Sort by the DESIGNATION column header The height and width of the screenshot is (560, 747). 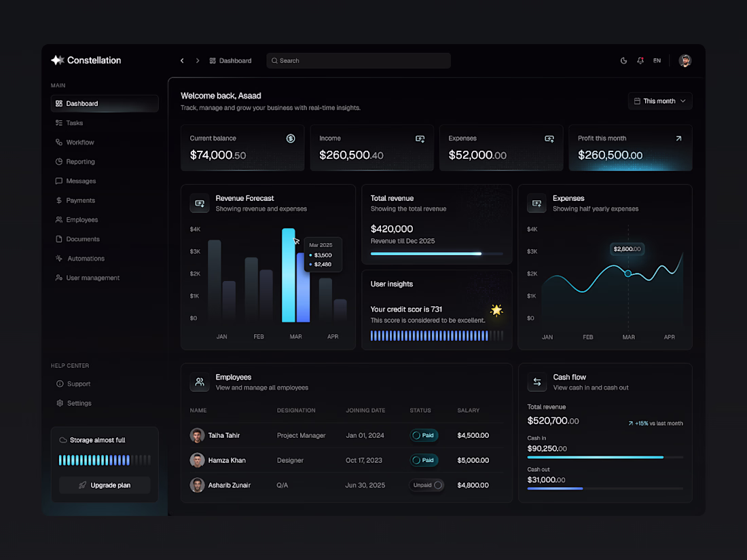296,410
